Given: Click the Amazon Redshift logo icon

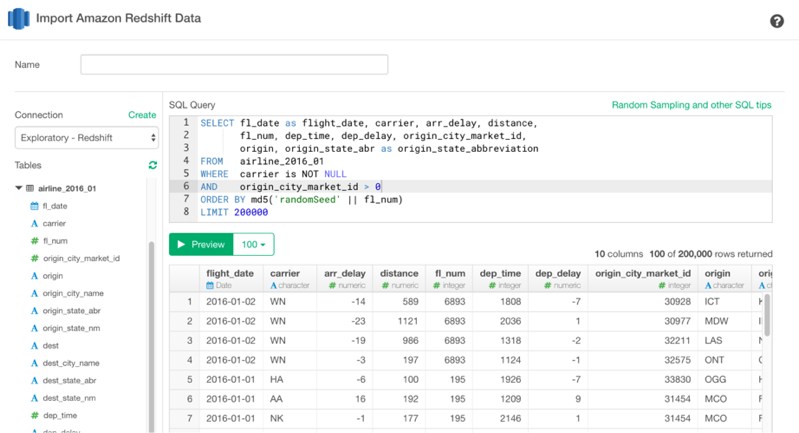Looking at the screenshot, I should (19, 18).
